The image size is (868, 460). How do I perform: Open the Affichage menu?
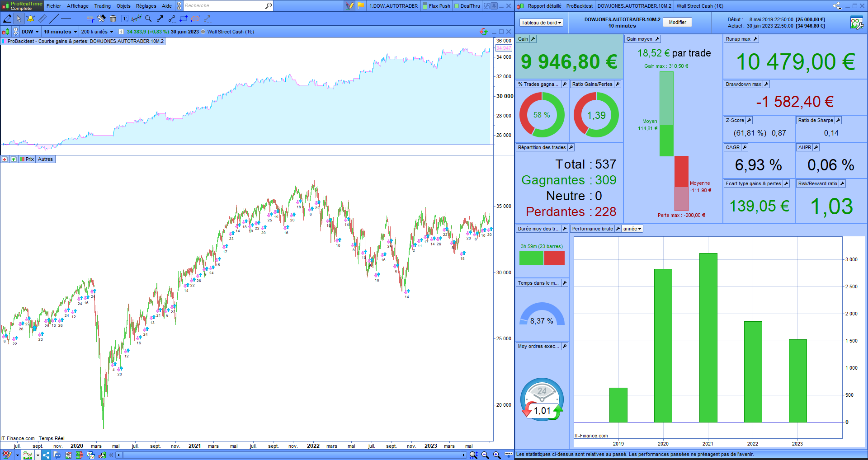pyautogui.click(x=78, y=6)
